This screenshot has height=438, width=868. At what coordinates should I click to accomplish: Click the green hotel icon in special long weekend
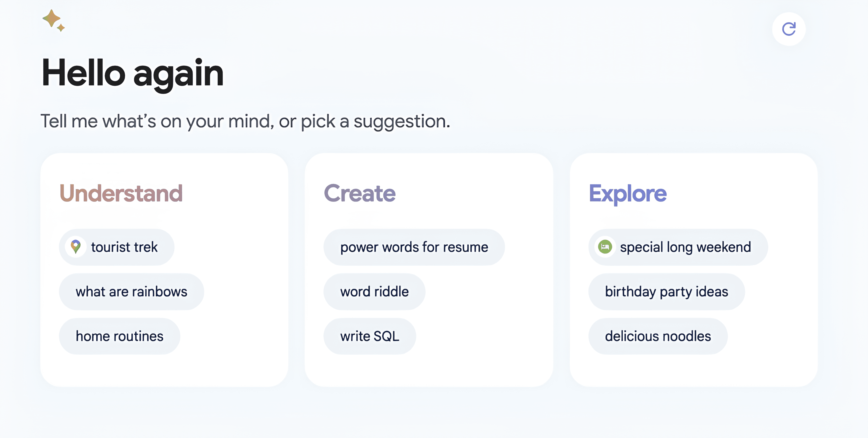click(x=605, y=247)
